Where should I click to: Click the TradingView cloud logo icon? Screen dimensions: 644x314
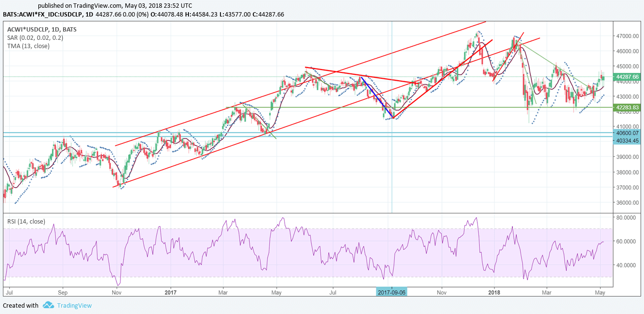(48, 305)
